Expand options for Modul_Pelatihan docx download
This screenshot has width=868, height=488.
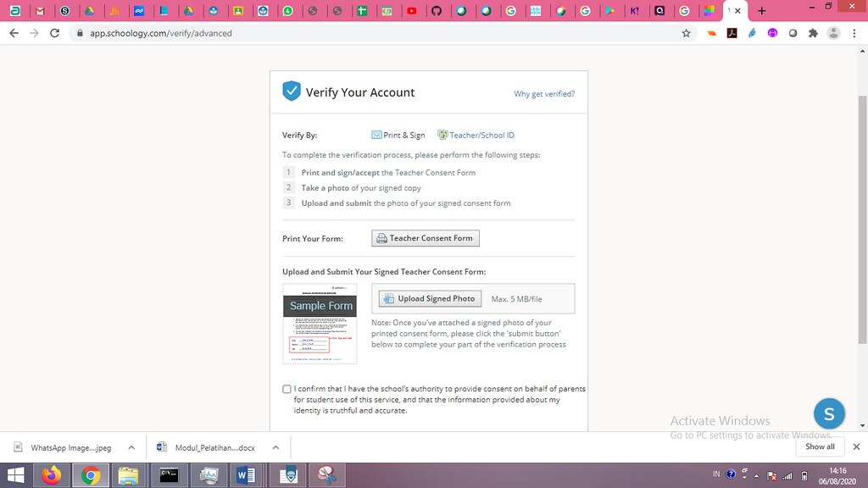pos(275,447)
